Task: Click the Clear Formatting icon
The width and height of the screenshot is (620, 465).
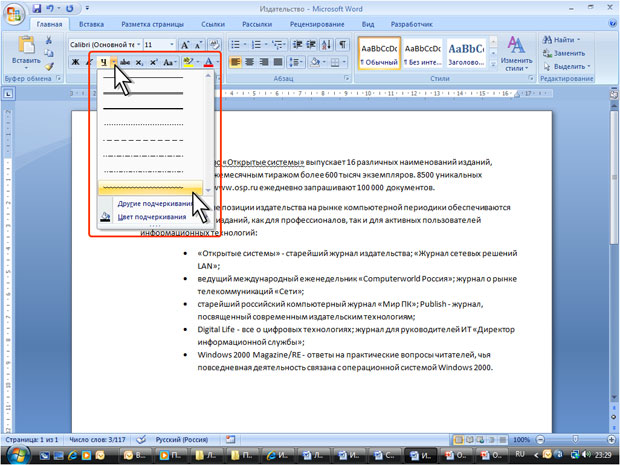Action: tap(214, 44)
